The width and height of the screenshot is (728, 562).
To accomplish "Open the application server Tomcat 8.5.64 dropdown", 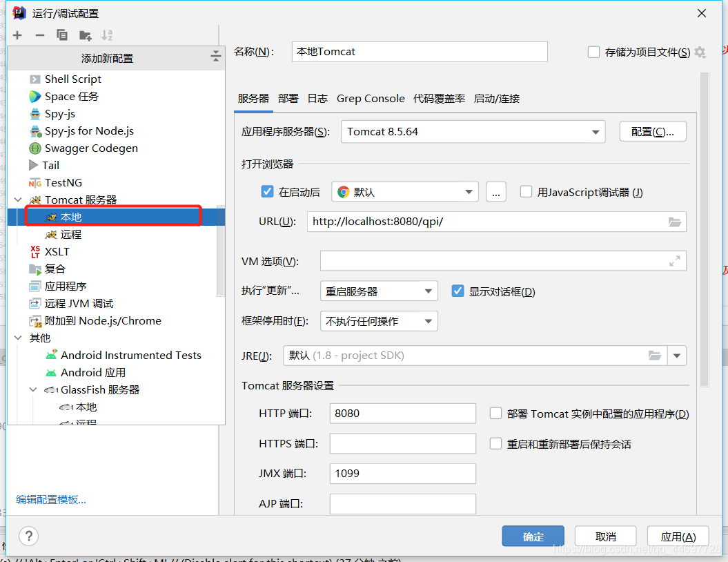I will 473,132.
